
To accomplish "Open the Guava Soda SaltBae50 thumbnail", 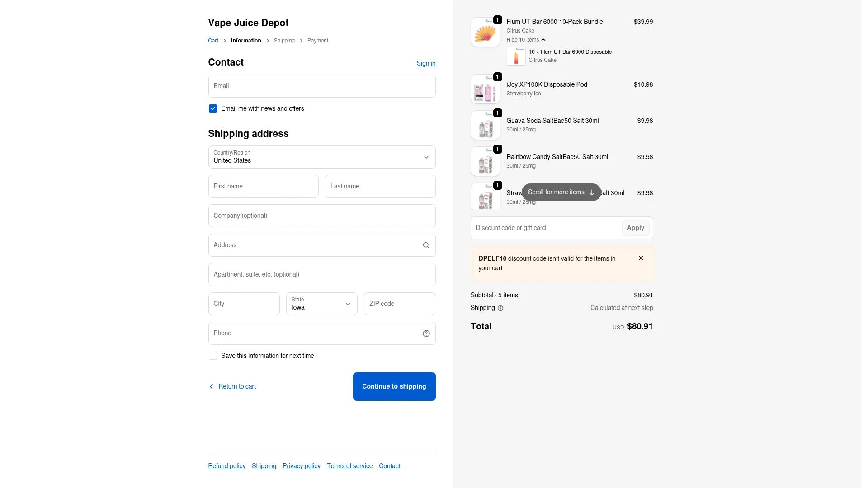I will pyautogui.click(x=485, y=125).
